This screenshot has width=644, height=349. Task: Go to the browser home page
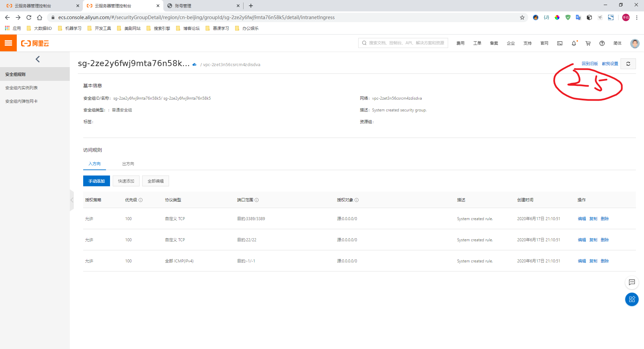click(x=40, y=17)
